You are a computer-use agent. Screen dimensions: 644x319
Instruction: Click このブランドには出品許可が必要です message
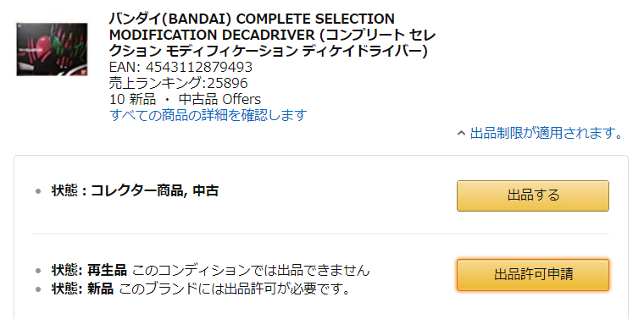click(x=235, y=289)
